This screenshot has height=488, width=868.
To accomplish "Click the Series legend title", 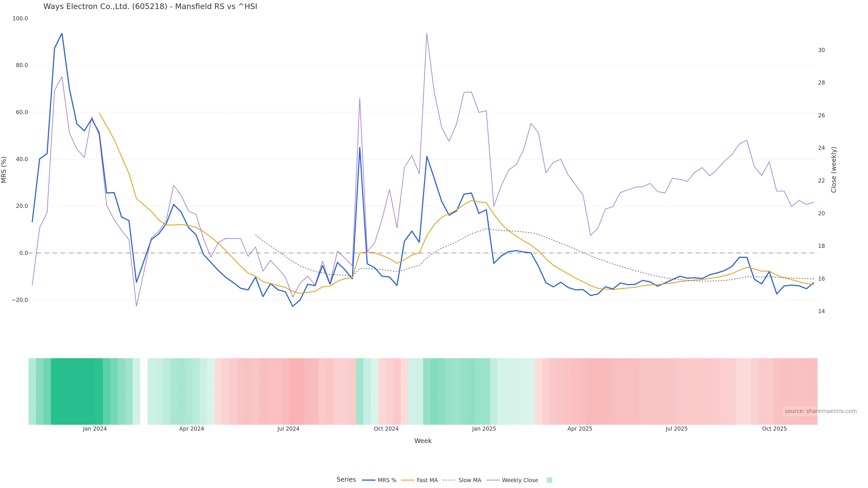I will pos(346,480).
